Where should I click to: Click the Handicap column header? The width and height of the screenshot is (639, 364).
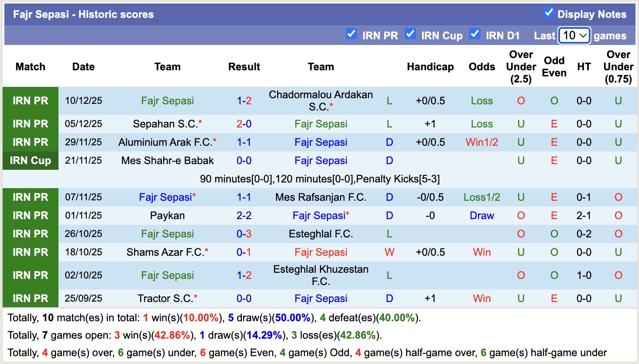[430, 67]
